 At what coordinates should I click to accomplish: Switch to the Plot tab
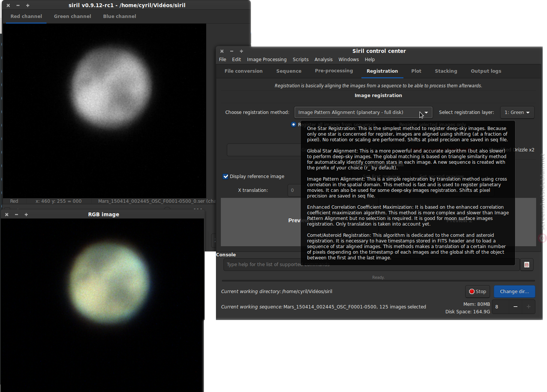[x=416, y=71]
